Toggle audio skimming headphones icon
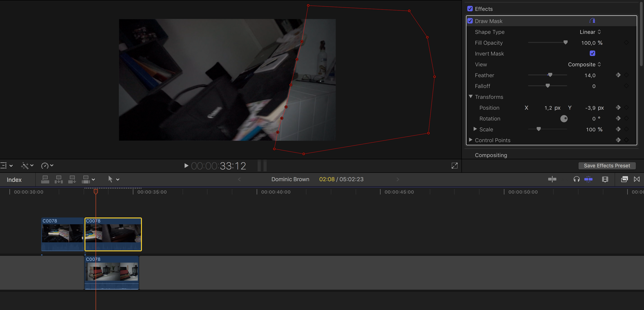644x310 pixels. click(576, 179)
